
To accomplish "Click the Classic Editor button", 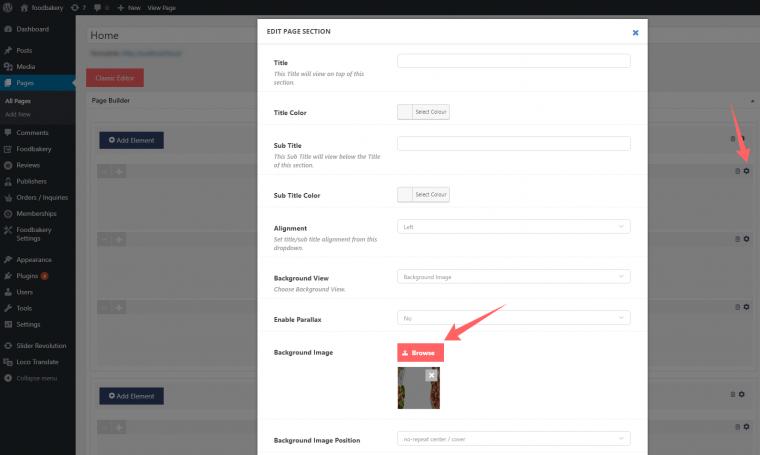I will [115, 78].
